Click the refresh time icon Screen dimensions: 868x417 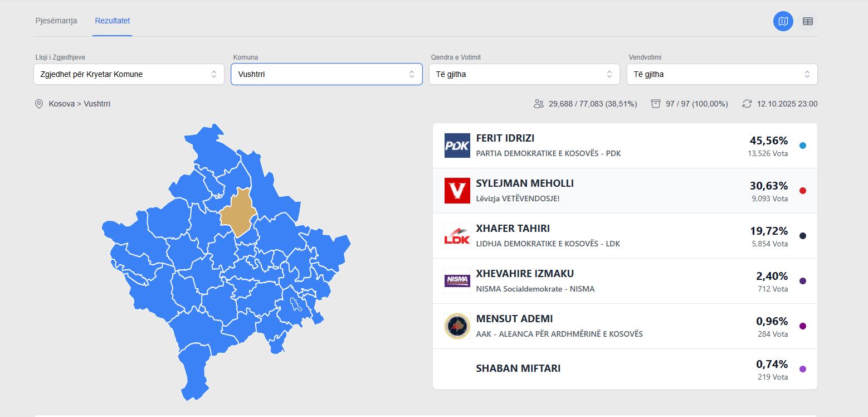coord(747,104)
